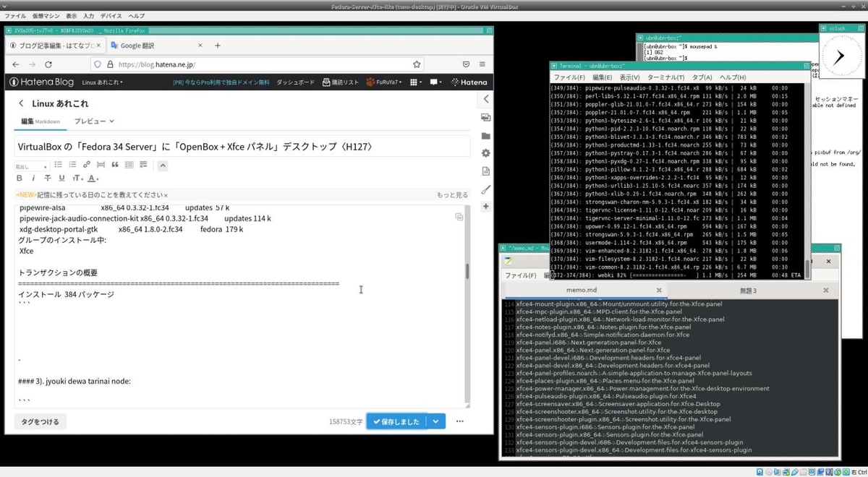Select 無題 3 tab in Mousepad

(748, 290)
